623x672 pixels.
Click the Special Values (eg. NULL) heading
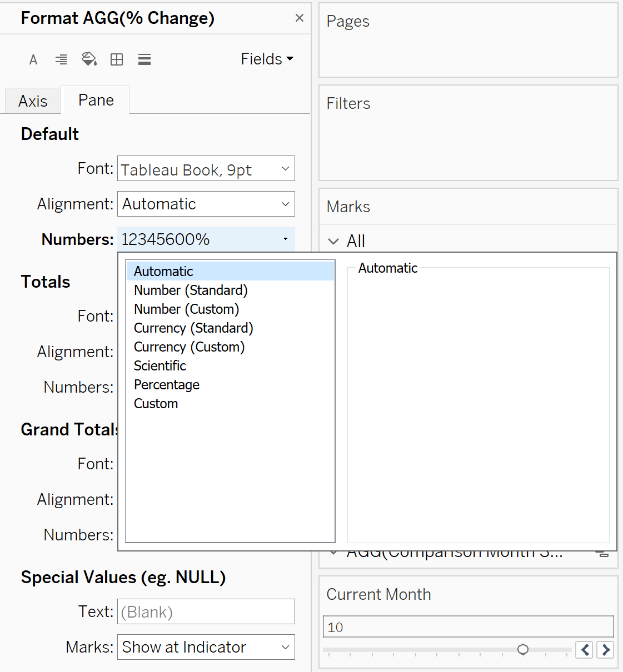[x=123, y=577]
